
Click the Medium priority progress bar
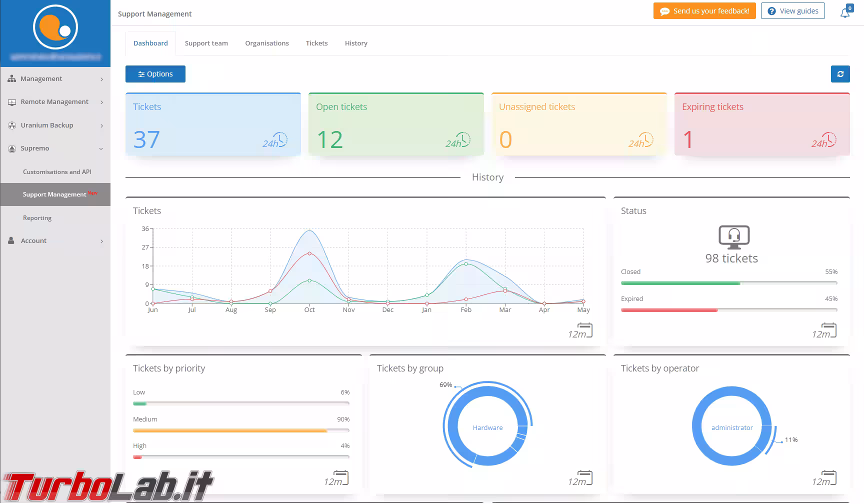(241, 430)
